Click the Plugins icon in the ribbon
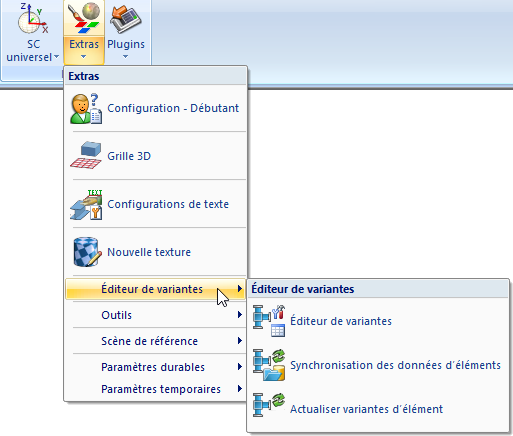This screenshot has width=513, height=436. (126, 18)
